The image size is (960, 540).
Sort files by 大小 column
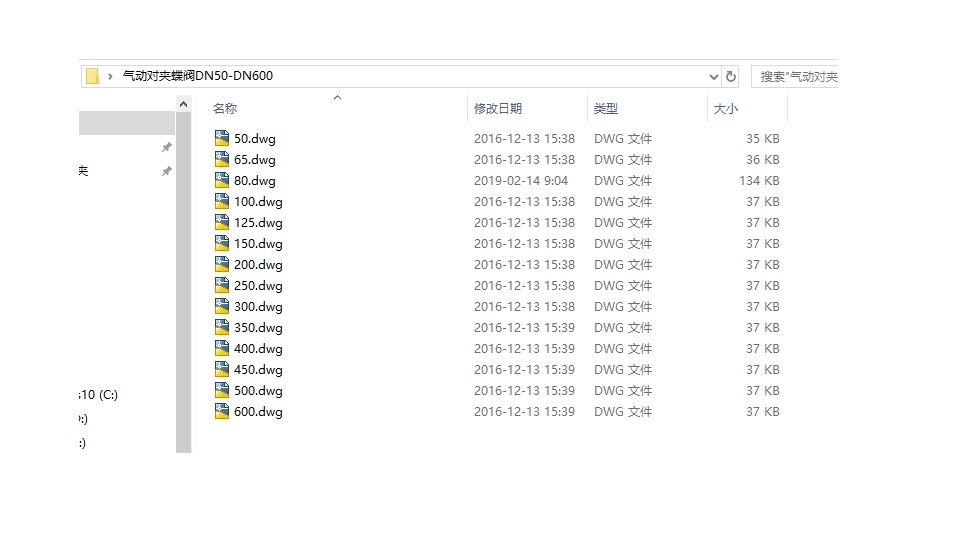[x=726, y=108]
